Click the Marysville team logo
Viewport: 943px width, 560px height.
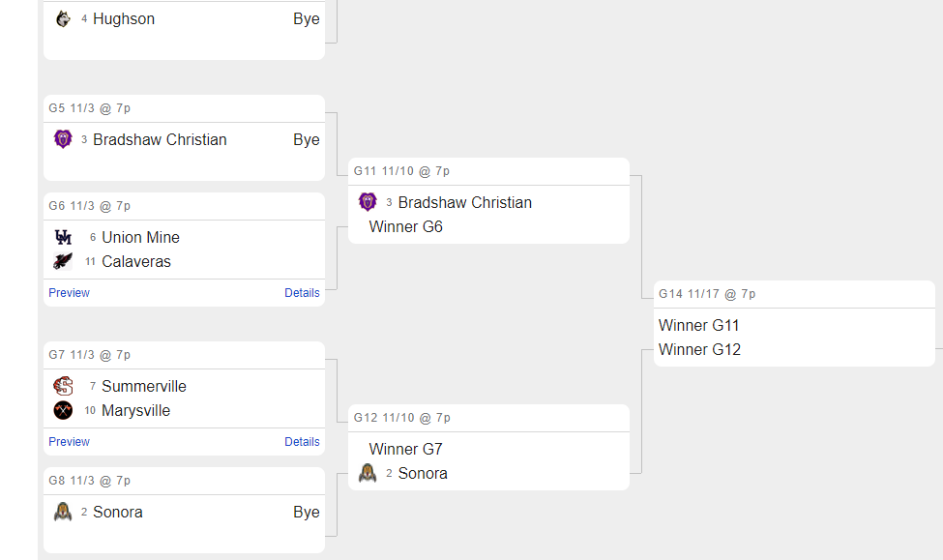point(63,410)
